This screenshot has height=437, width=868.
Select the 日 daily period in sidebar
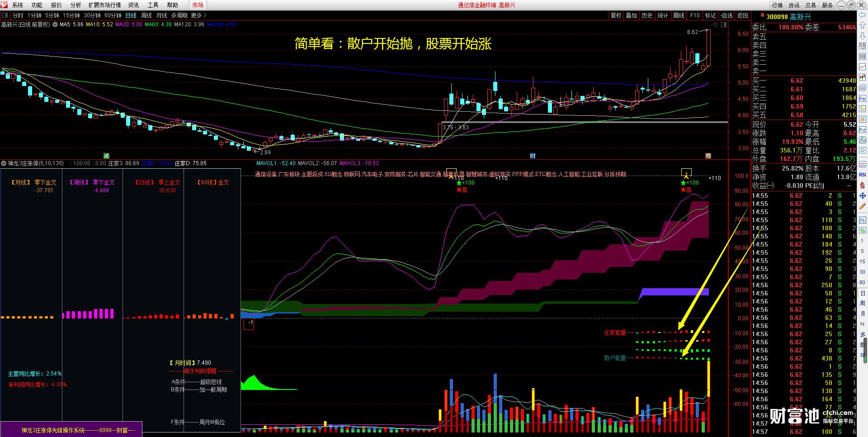(x=862, y=293)
